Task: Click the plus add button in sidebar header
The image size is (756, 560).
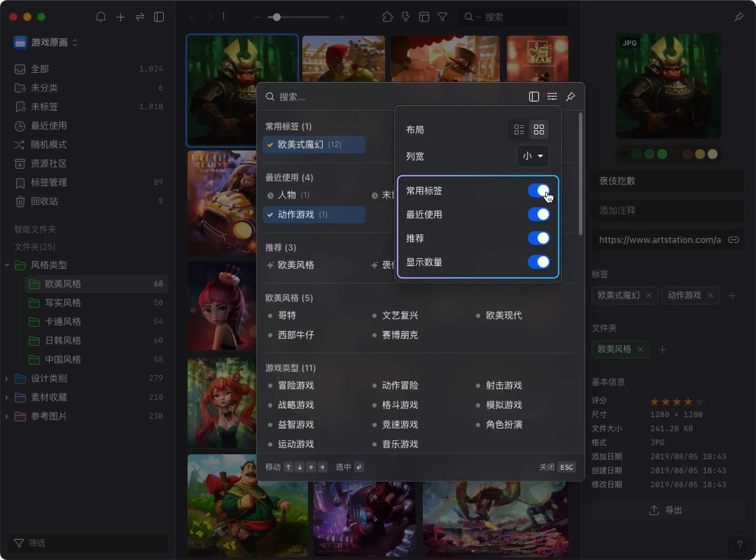Action: [x=120, y=17]
